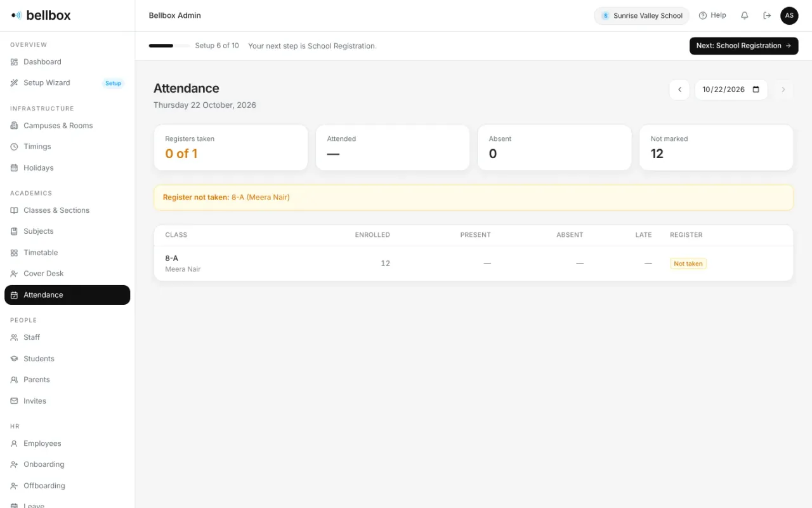Screen dimensions: 812x508
Task: Click the setup progress bar
Action: [169, 46]
